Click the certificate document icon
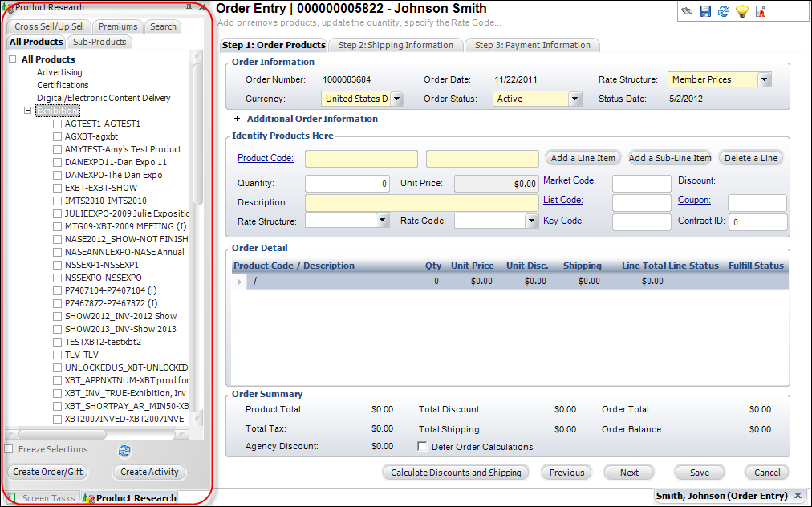Viewport: 812px width, 507px height. click(x=761, y=11)
